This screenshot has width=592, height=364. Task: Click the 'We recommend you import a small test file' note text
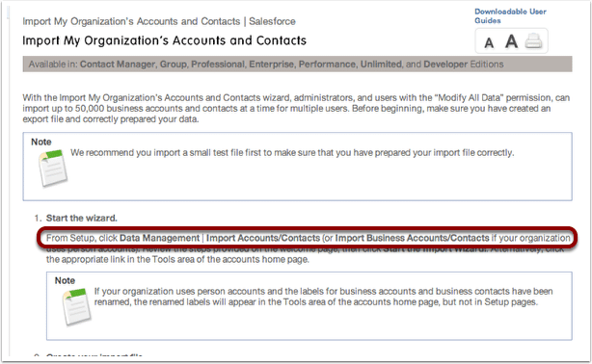tap(292, 153)
